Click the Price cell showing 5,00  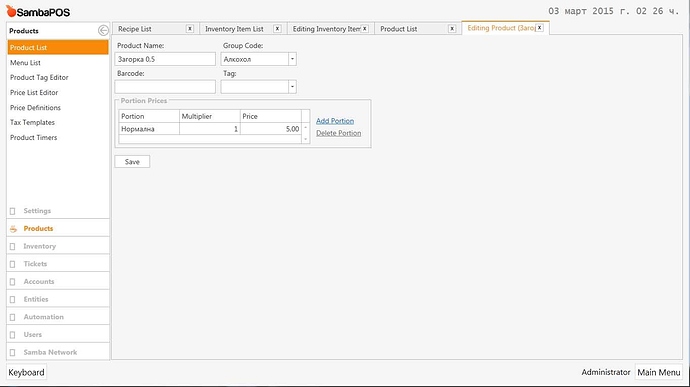(x=271, y=129)
